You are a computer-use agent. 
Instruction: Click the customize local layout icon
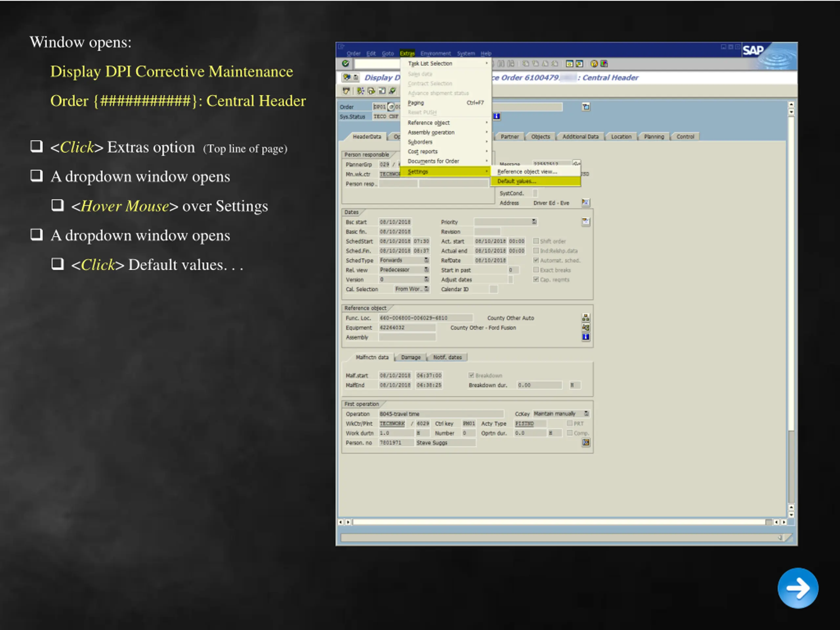point(604,63)
